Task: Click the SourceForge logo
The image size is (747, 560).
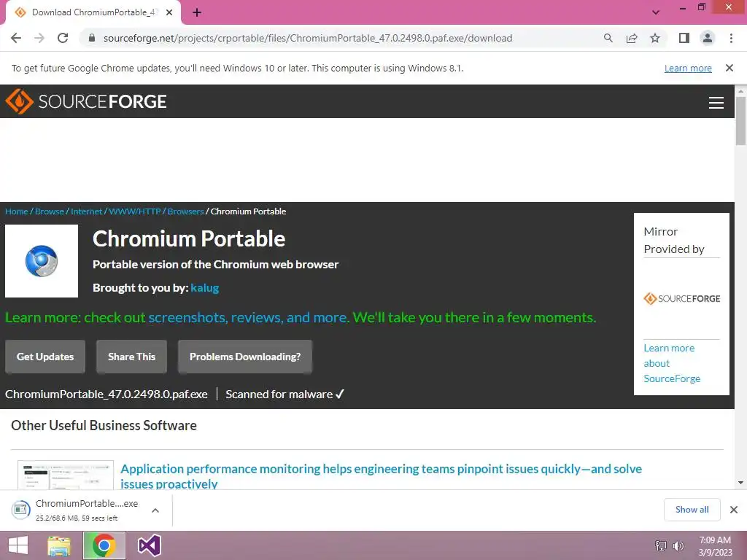Action: pyautogui.click(x=86, y=101)
